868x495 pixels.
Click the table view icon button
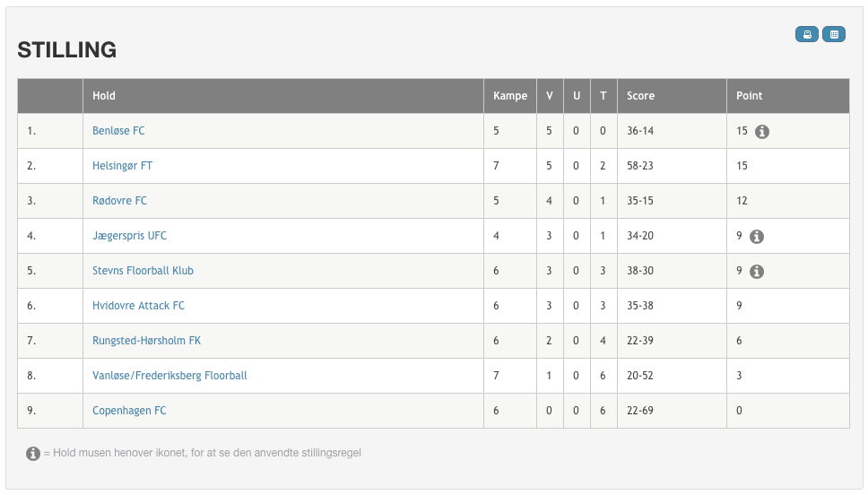click(834, 34)
